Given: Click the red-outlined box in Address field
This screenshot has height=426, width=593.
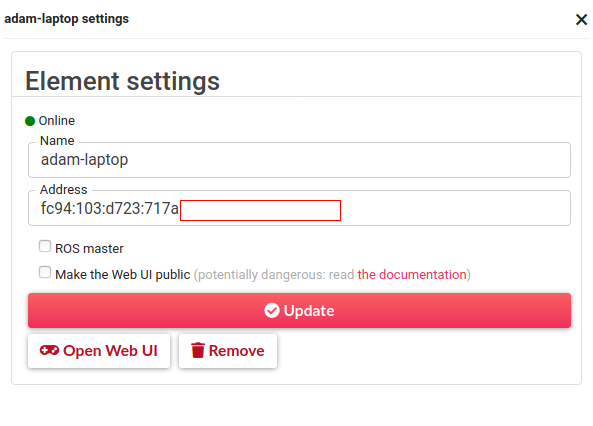Looking at the screenshot, I should [x=260, y=210].
